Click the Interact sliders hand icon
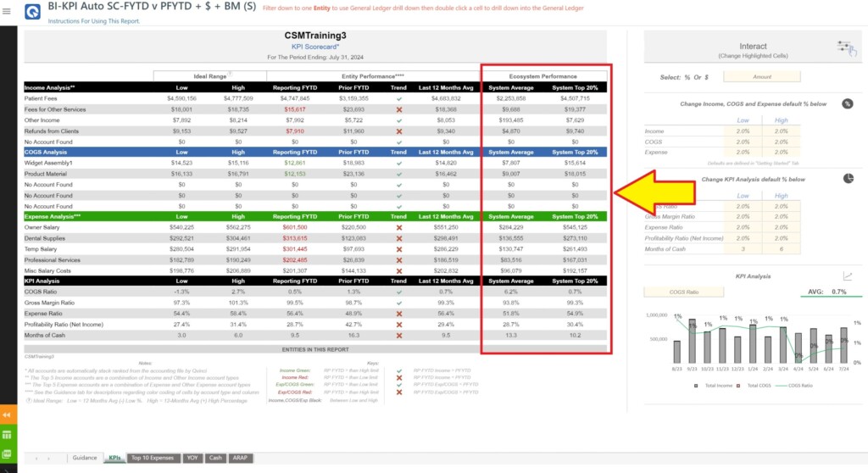 845,48
